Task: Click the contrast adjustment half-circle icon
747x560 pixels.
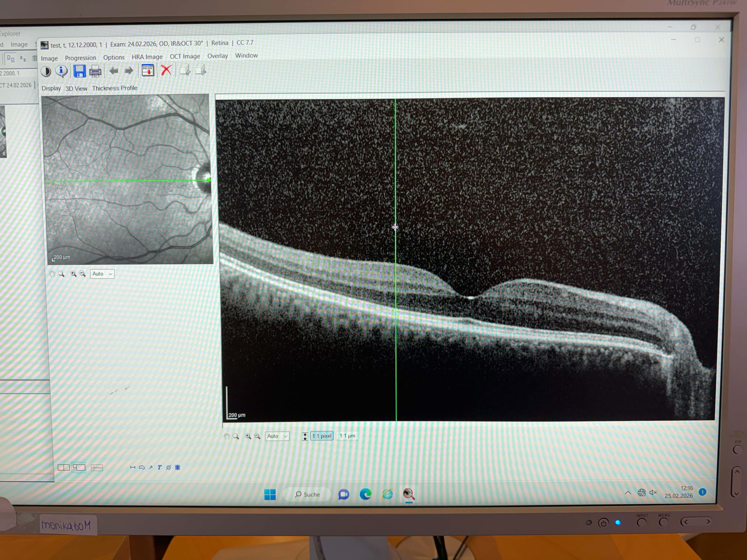Action: [x=46, y=71]
